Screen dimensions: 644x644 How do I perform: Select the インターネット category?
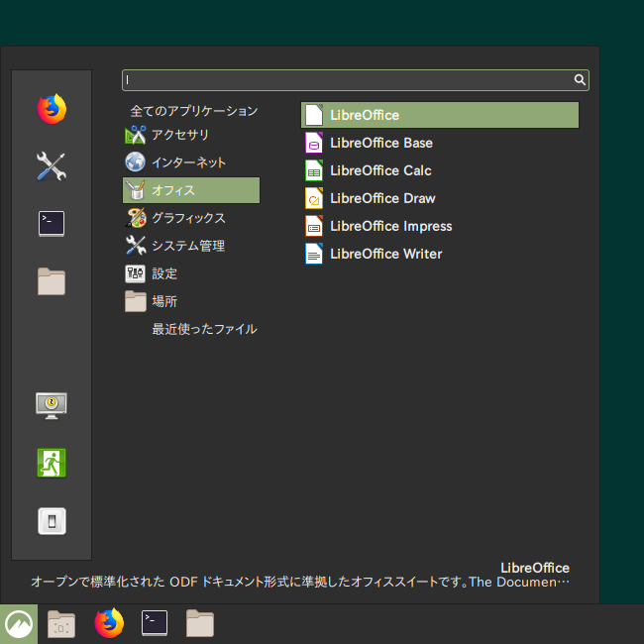coord(191,162)
